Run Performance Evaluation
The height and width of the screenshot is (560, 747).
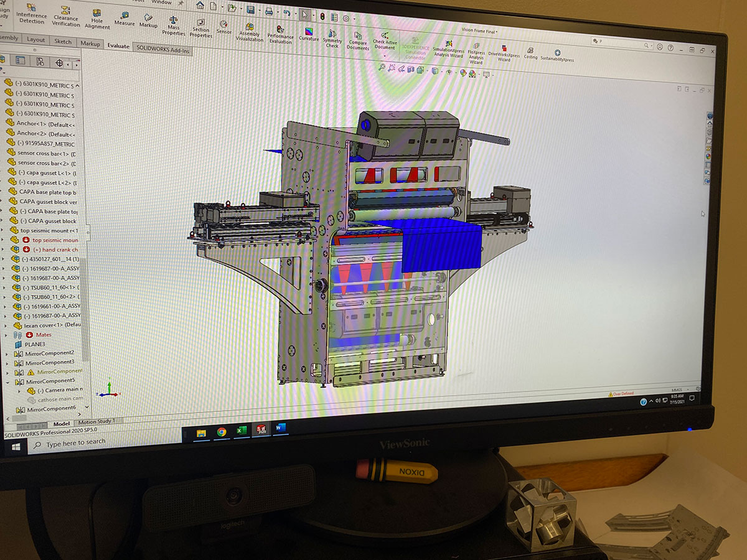click(x=280, y=34)
